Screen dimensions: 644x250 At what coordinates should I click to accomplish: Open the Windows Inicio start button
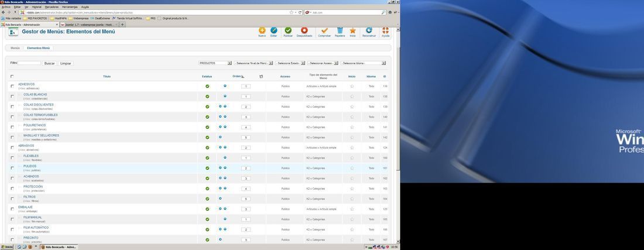7,247
